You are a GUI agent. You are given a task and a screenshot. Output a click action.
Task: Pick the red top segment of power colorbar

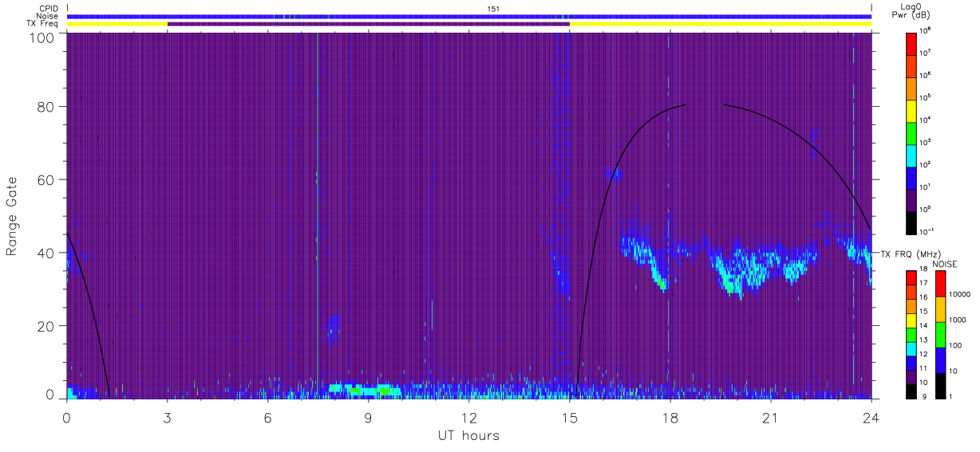click(912, 43)
